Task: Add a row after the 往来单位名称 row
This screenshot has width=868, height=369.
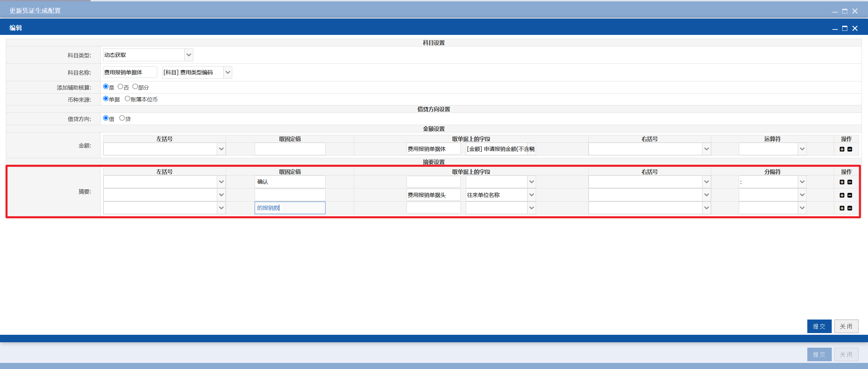Action: point(842,195)
